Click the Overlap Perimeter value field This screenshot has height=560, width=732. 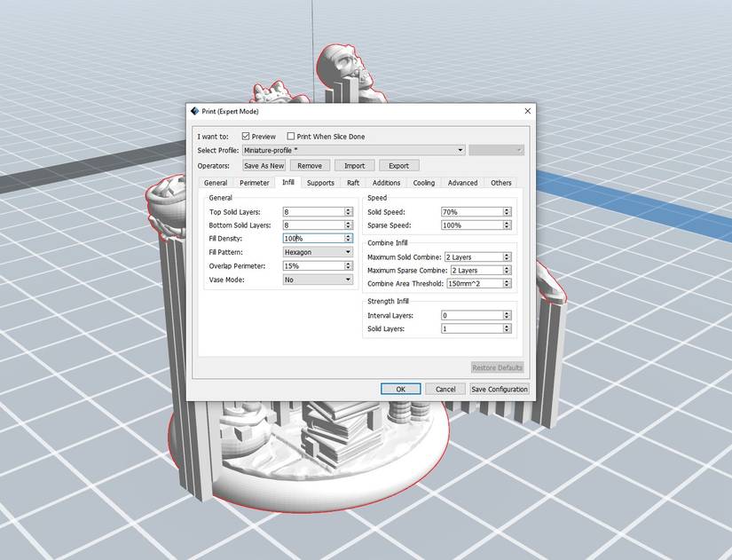(314, 265)
